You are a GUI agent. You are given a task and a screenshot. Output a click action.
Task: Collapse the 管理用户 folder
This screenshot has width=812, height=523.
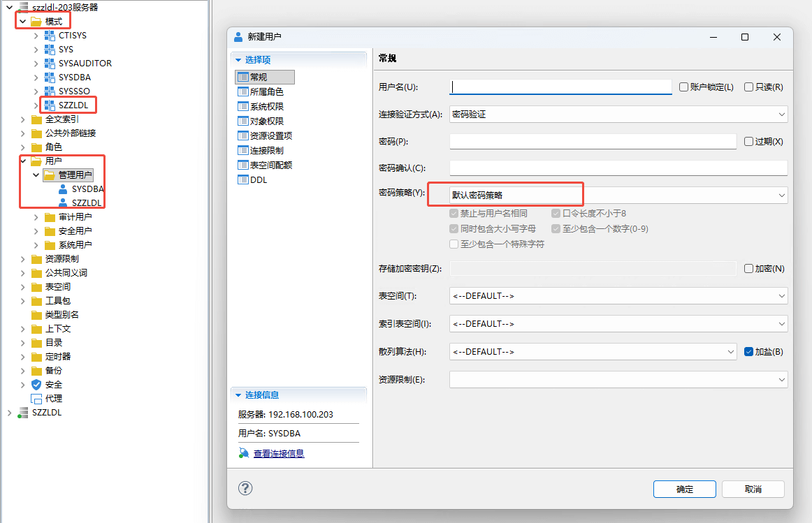click(x=36, y=175)
